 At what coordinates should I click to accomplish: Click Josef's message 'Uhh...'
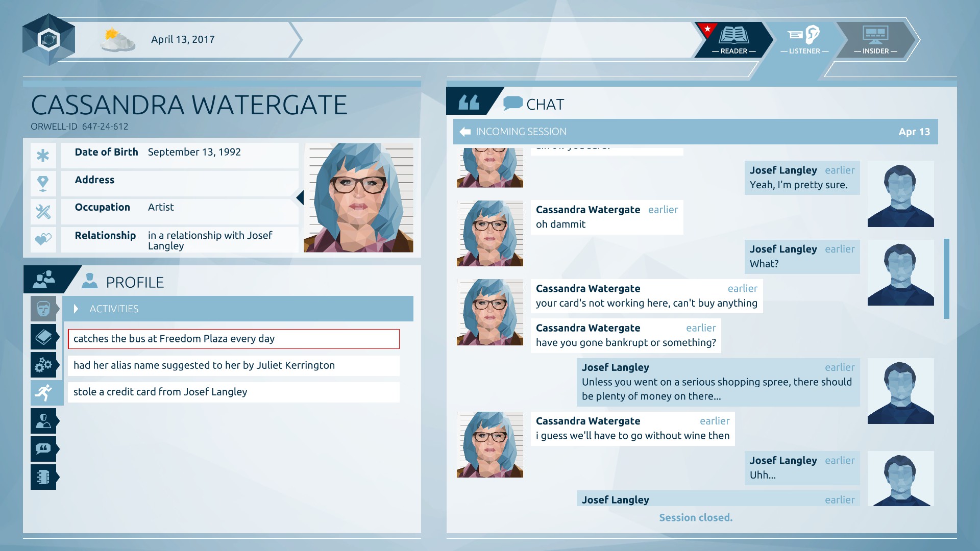coord(802,468)
